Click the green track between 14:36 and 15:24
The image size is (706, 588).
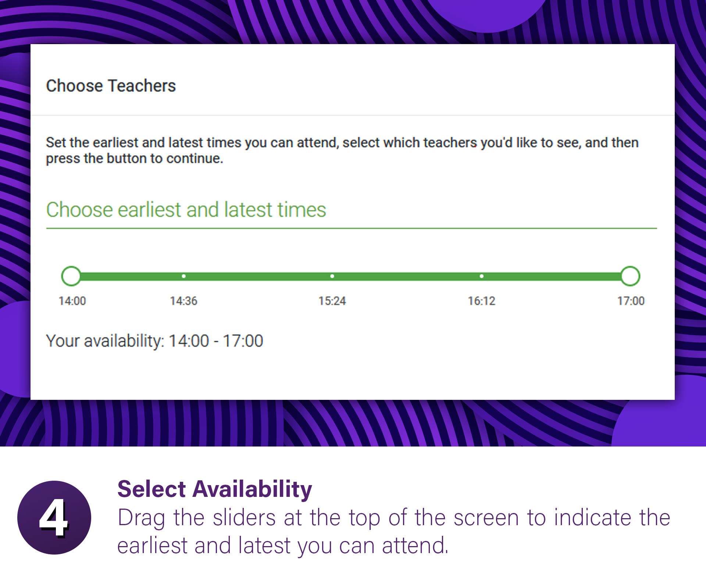click(257, 276)
